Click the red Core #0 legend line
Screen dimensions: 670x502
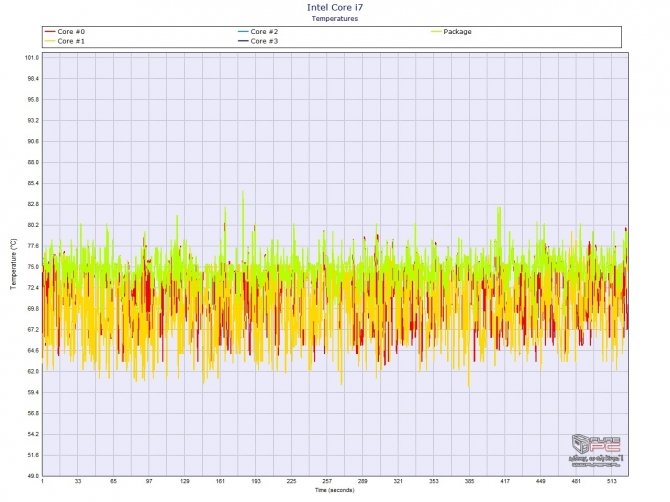[x=50, y=32]
